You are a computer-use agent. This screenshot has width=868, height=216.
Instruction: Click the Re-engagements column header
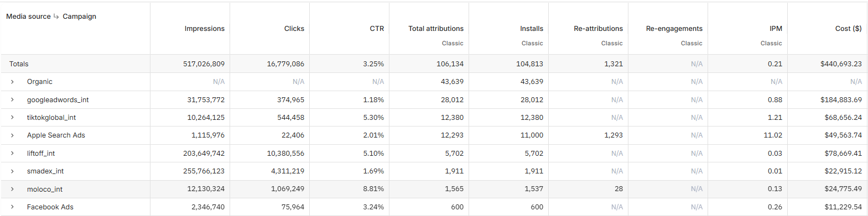pyautogui.click(x=674, y=29)
